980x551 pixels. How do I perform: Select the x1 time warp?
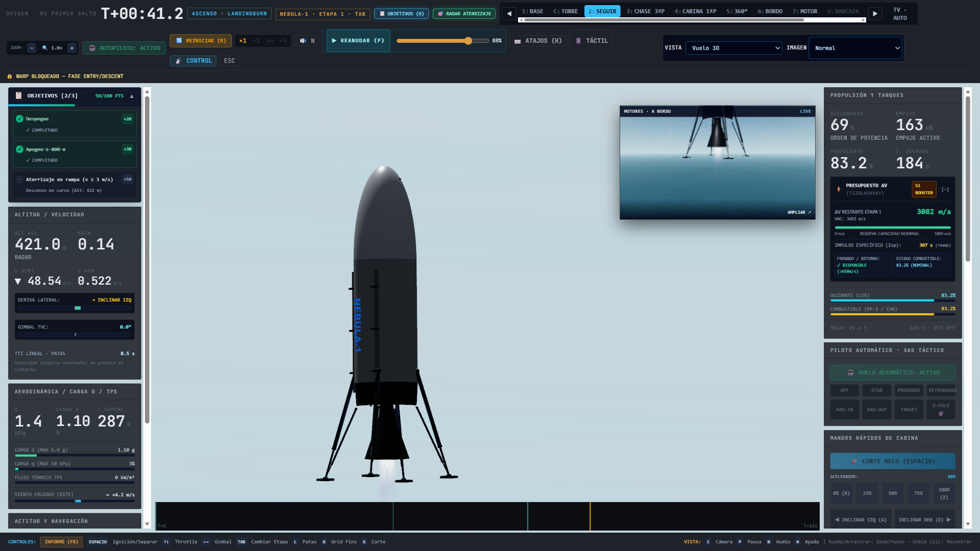click(243, 41)
